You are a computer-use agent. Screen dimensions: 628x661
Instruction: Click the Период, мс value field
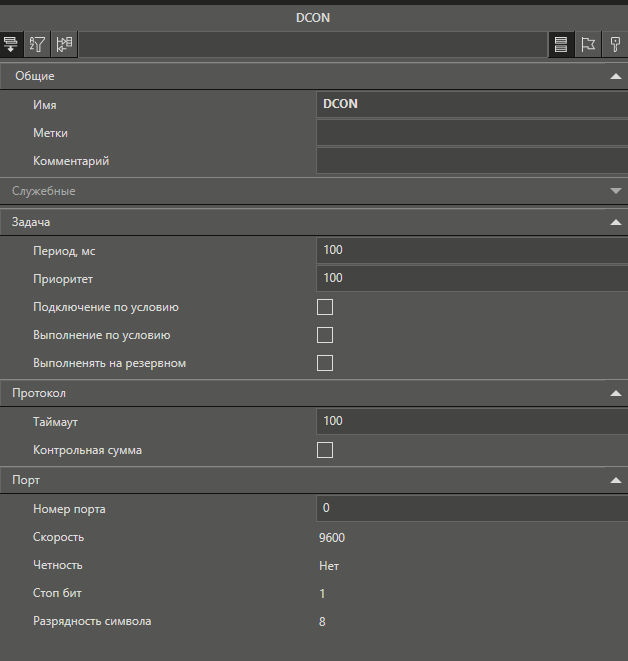coord(471,250)
